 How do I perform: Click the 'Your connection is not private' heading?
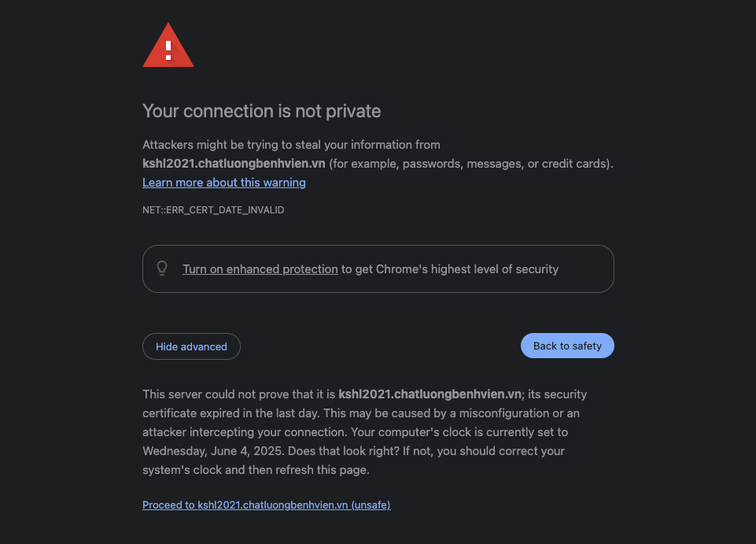click(x=261, y=111)
